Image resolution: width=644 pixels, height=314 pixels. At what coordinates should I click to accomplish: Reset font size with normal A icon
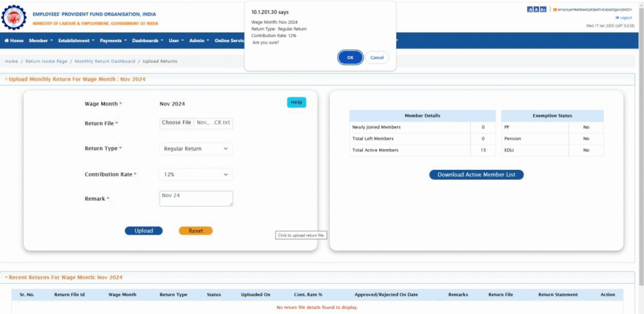[x=536, y=9]
